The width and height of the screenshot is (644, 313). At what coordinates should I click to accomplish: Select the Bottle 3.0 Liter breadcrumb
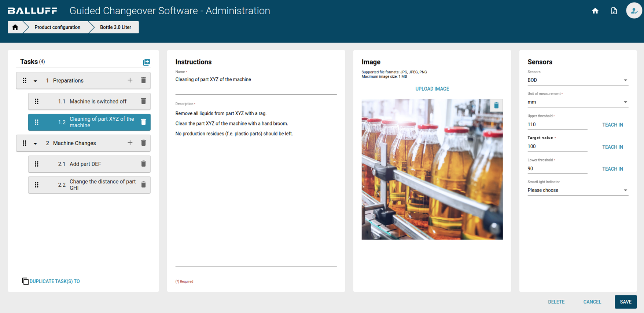115,27
